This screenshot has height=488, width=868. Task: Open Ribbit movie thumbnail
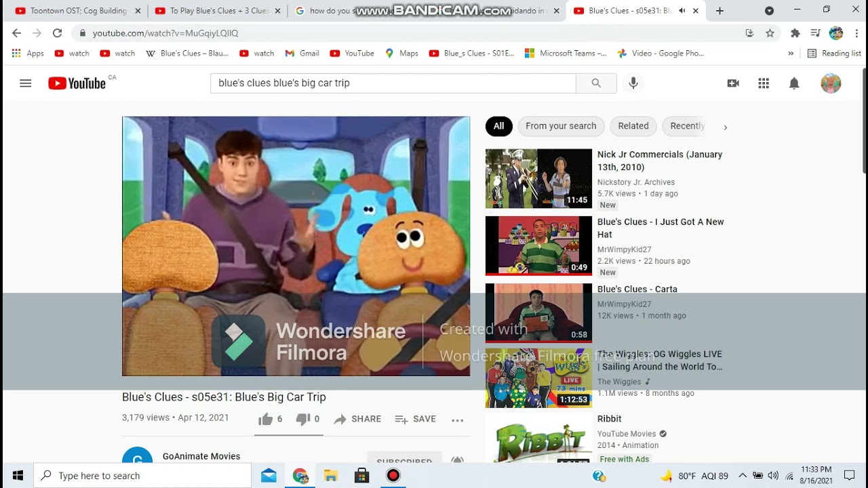(538, 438)
